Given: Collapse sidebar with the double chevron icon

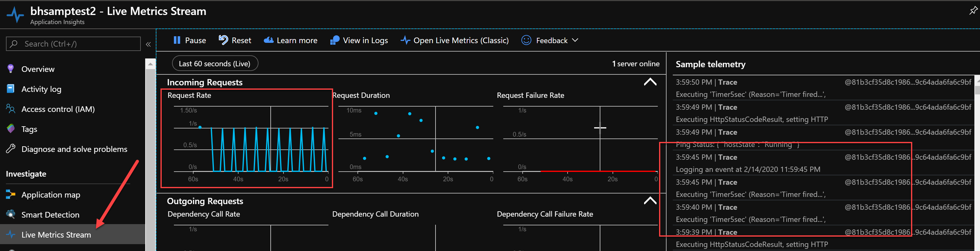Looking at the screenshot, I should click(x=148, y=45).
